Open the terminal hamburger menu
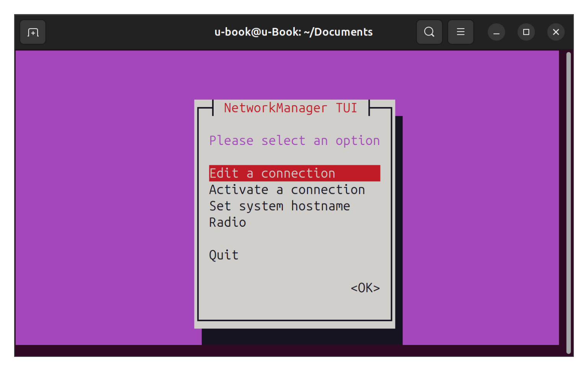The width and height of the screenshot is (588, 371). (x=461, y=32)
